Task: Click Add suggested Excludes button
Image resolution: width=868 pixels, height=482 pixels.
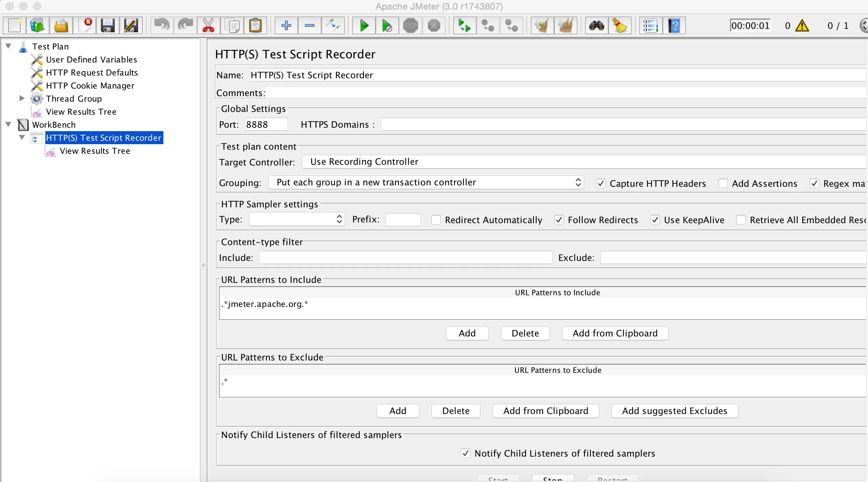Action: tap(674, 411)
